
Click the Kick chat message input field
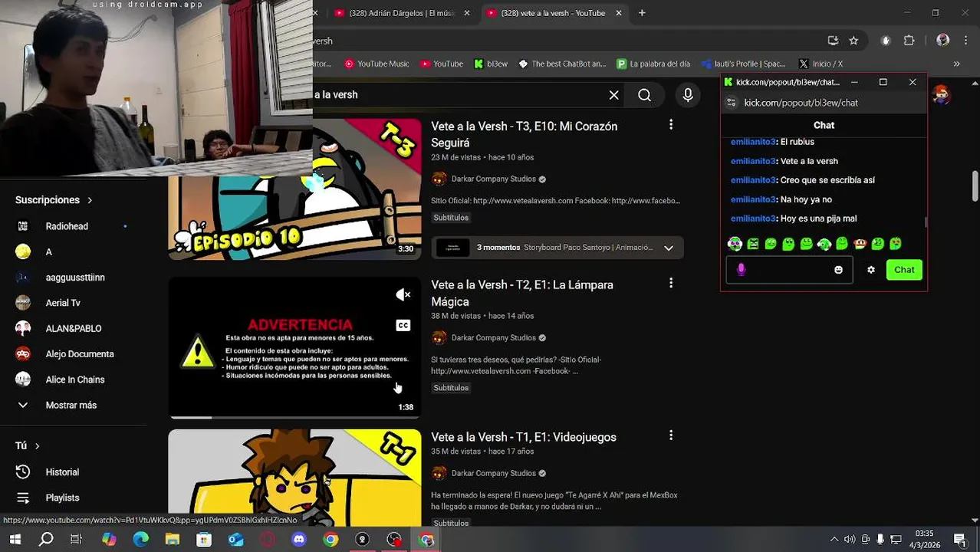click(x=789, y=270)
